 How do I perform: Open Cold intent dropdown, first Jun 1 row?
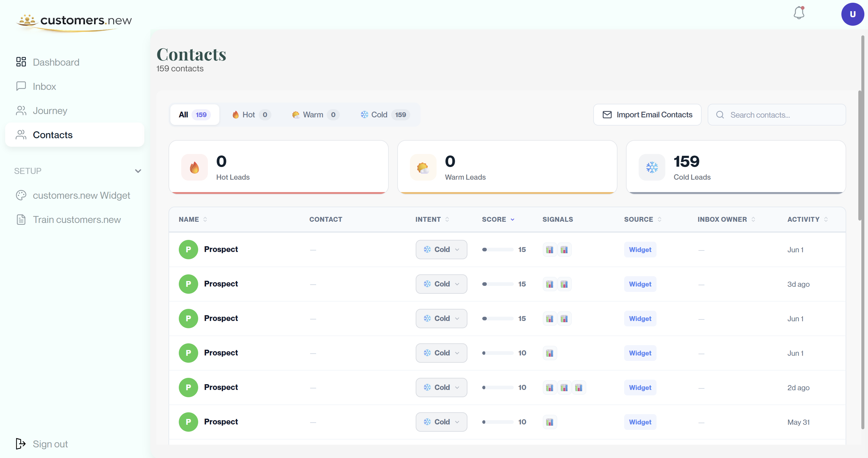pyautogui.click(x=441, y=249)
